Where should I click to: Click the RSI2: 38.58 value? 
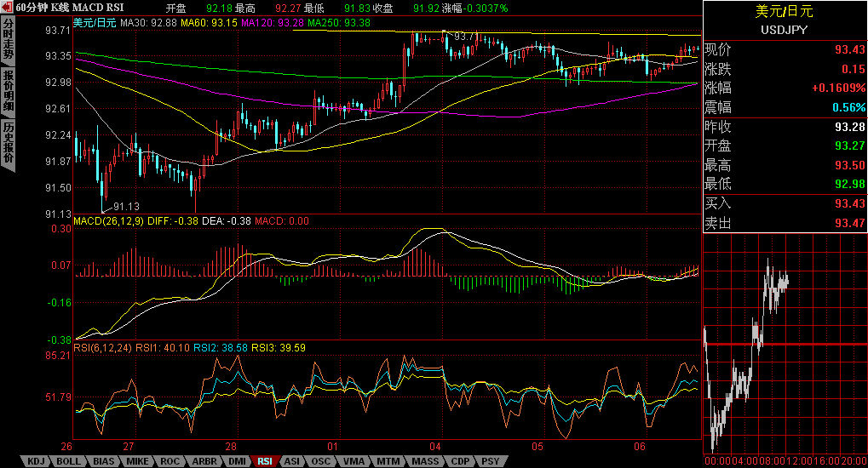(x=221, y=347)
